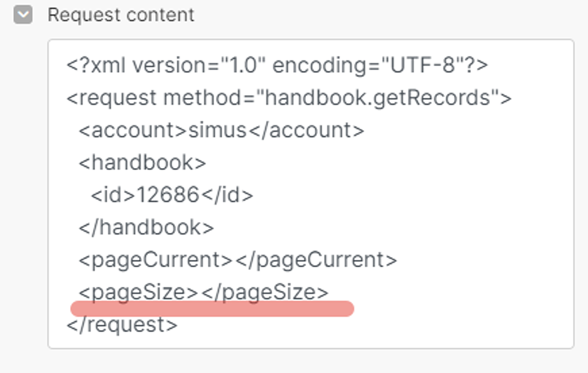
Task: Click the closing handbook tag line
Action: pos(146,228)
